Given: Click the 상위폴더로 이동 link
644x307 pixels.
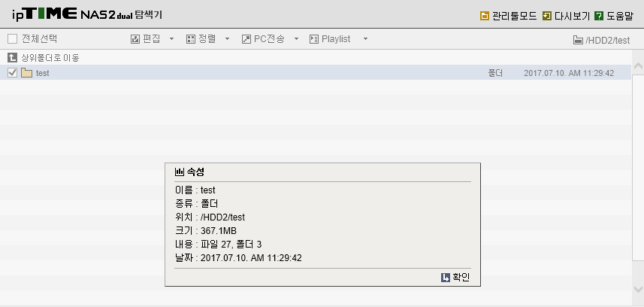Looking at the screenshot, I should tap(50, 58).
